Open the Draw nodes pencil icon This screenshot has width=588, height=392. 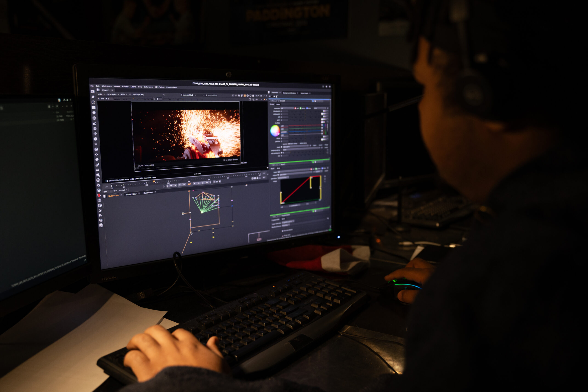93,97
